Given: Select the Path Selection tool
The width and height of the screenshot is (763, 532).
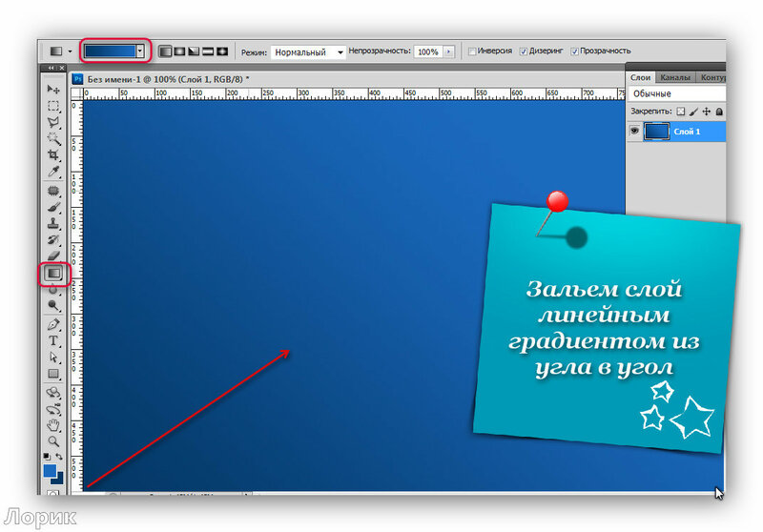Looking at the screenshot, I should click(x=53, y=358).
